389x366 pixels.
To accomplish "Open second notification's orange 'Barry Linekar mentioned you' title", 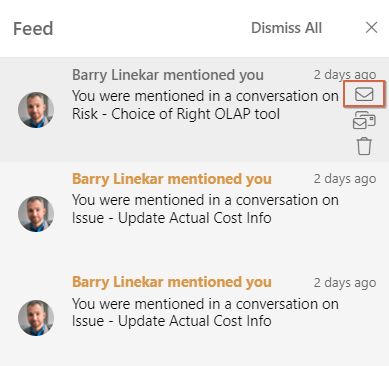I will click(x=172, y=179).
